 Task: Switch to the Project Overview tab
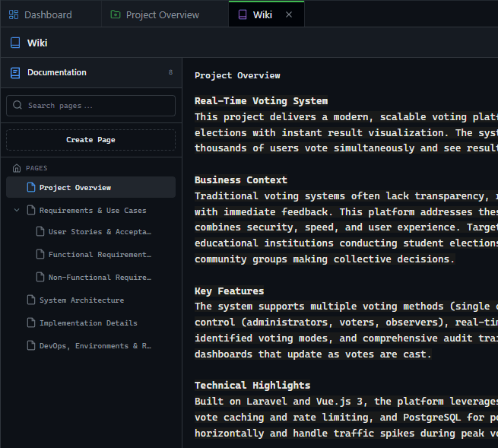pyautogui.click(x=162, y=14)
